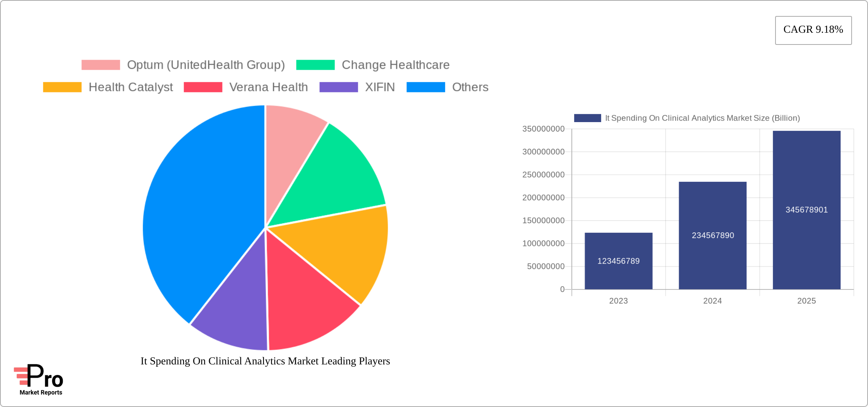Click the 2023 bar labeled 123456789
Viewport: 868px width, 407px height.
pos(618,261)
